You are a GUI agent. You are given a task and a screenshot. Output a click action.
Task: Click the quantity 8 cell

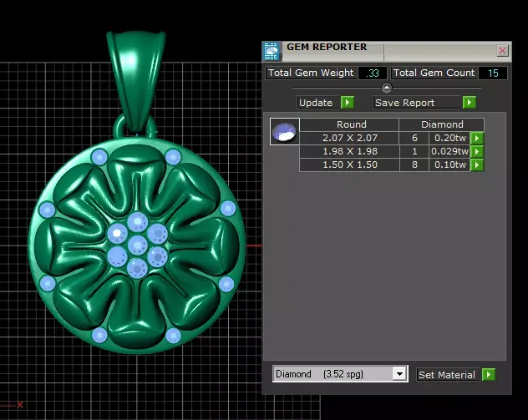414,164
